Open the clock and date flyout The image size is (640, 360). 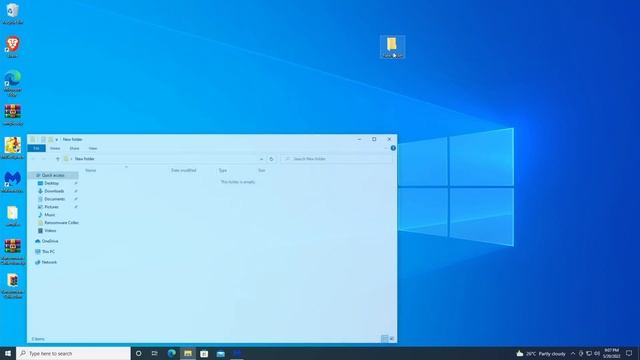tap(611, 353)
